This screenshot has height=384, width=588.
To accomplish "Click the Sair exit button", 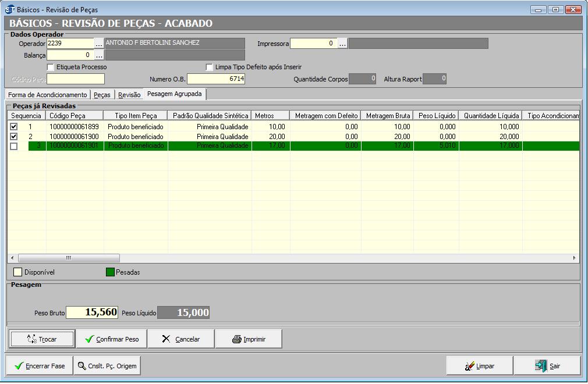I will click(547, 366).
